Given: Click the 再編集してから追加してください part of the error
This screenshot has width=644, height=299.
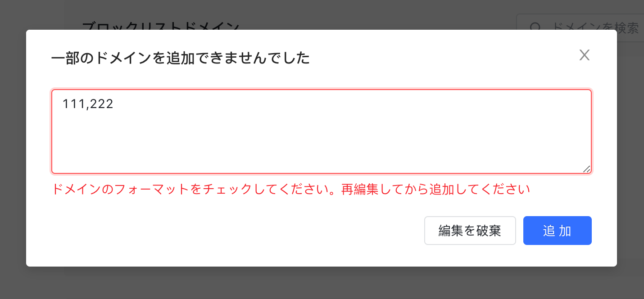Looking at the screenshot, I should (435, 189).
